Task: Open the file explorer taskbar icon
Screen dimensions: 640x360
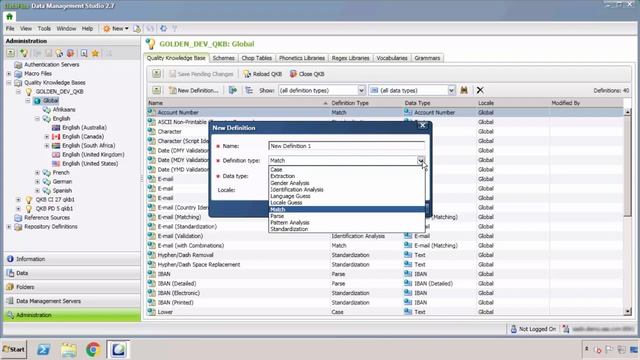Action: tap(69, 349)
